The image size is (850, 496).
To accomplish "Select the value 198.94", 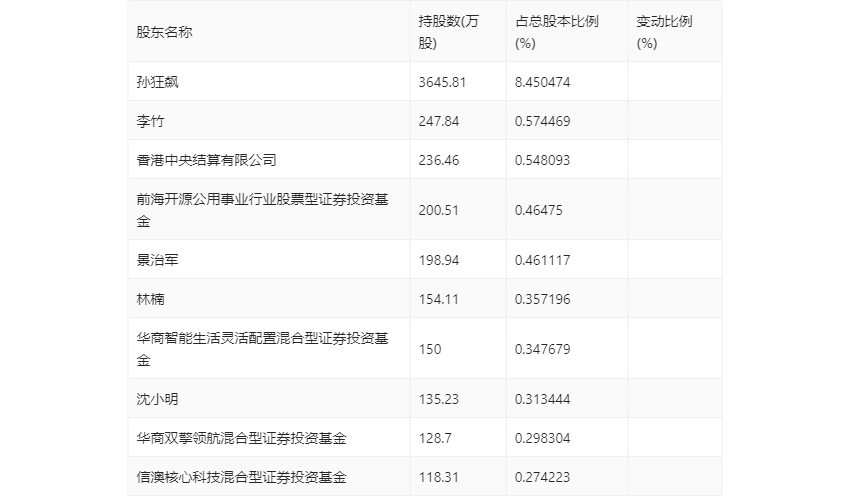I will pyautogui.click(x=439, y=260).
